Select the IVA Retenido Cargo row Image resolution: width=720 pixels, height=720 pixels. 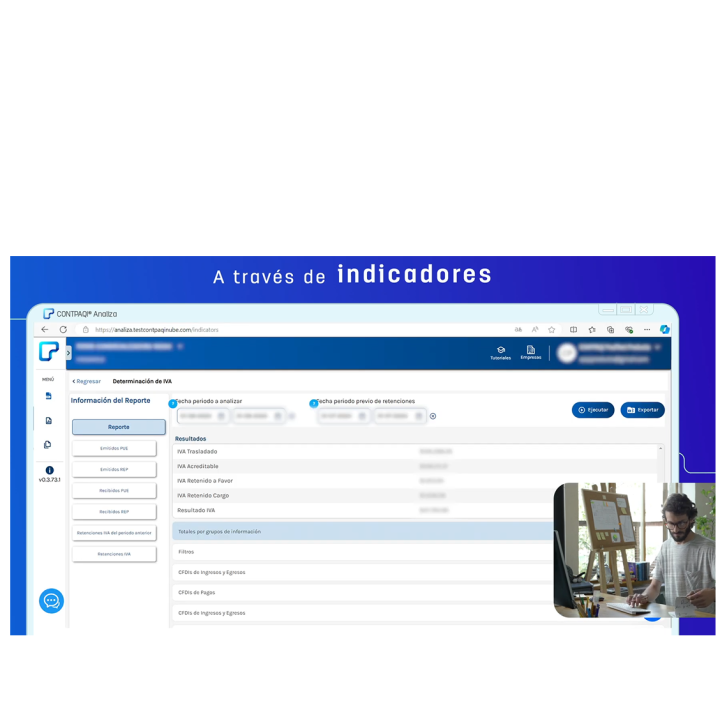pos(363,495)
